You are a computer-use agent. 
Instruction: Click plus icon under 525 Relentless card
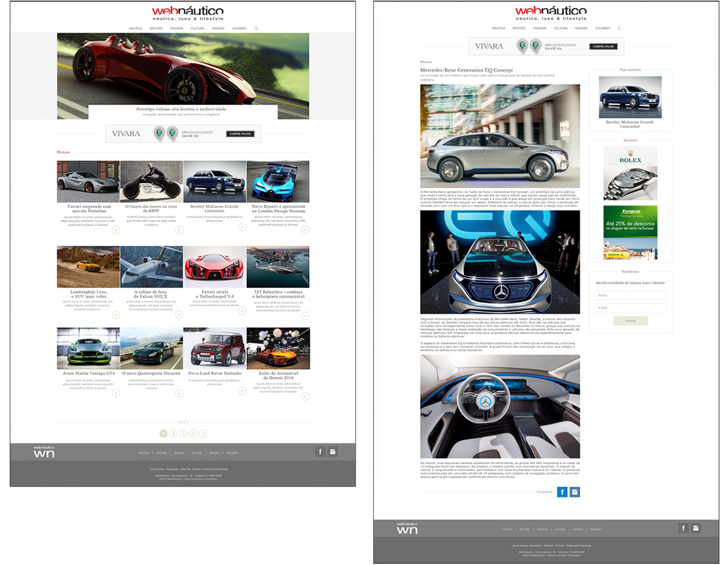click(305, 316)
